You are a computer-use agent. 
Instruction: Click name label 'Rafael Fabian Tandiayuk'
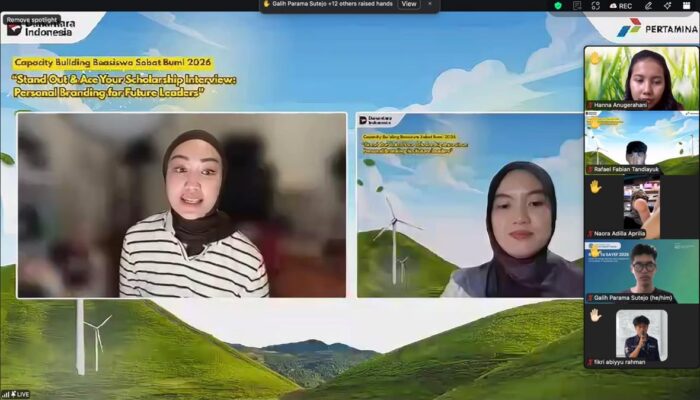626,170
